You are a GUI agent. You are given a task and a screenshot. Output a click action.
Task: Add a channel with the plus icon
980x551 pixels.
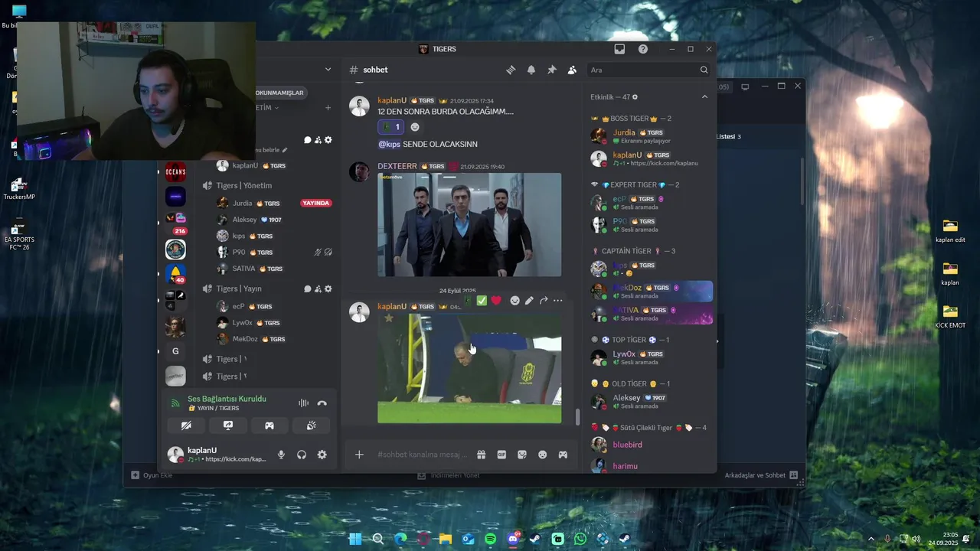(x=328, y=108)
